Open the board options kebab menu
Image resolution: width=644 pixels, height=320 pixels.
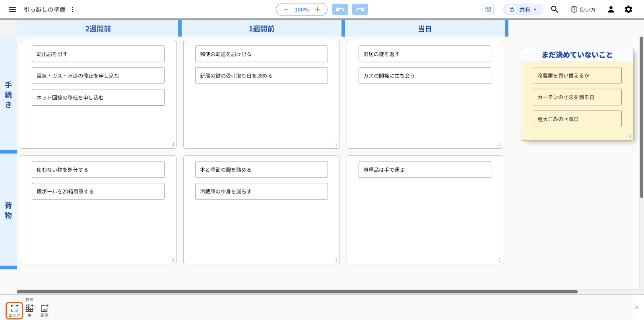click(72, 9)
